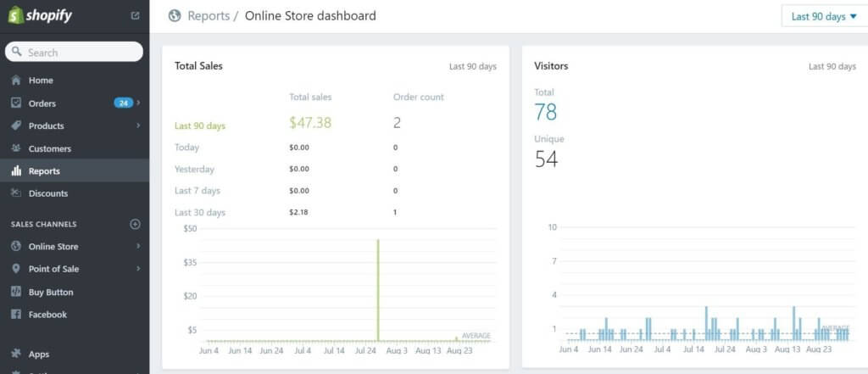Expand the Point of Sale chevron
Screen dimensions: 868x374
pos(138,269)
